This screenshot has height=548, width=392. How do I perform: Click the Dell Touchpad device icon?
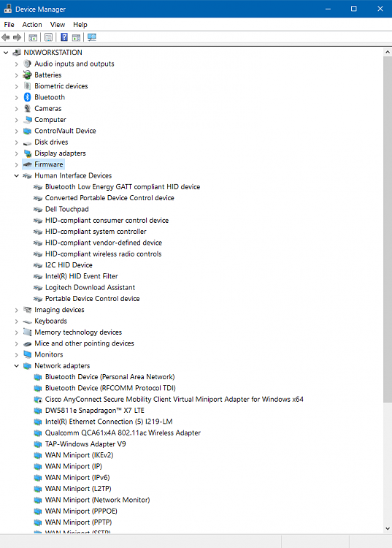pyautogui.click(x=38, y=210)
